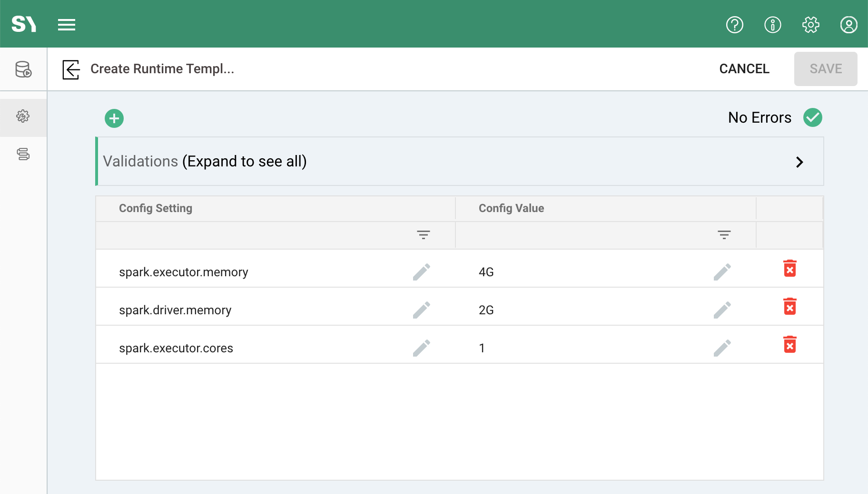Delete the spark.driver.memory row
Viewport: 868px width, 494px height.
789,307
